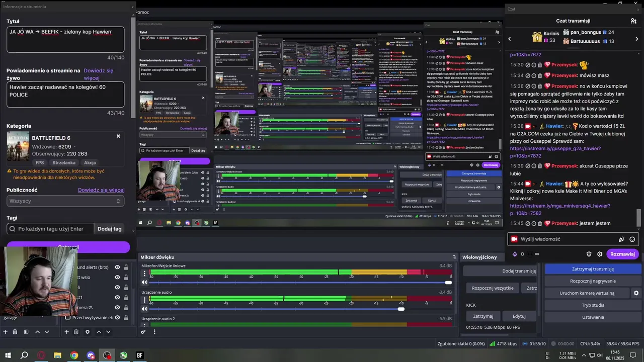This screenshot has width=644, height=362.
Task: Toggle visibility of the 'st1' source
Action: 117,298
